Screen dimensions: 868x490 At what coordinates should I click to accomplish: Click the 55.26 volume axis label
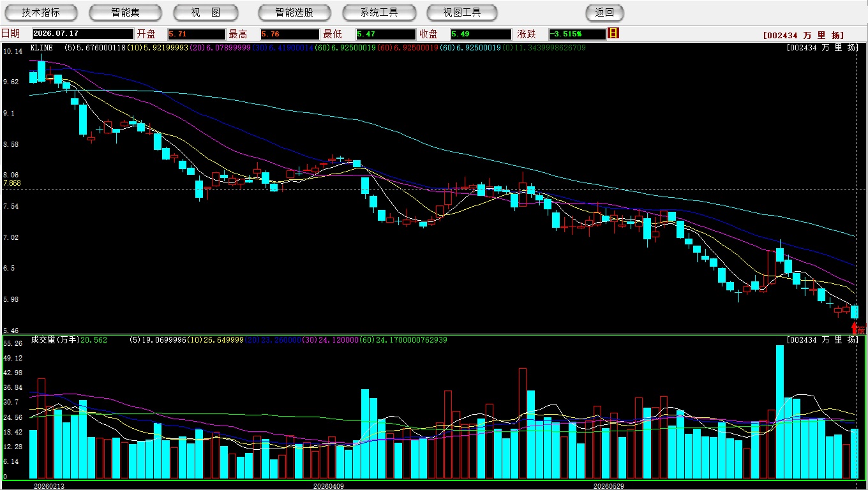tap(12, 343)
